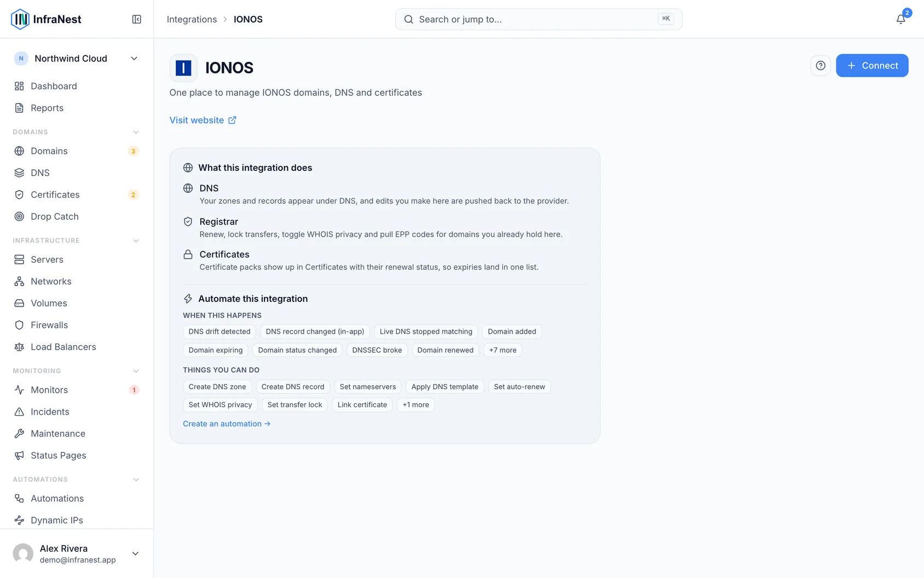
Task: Select the Set WHOIS privacy chip
Action: point(220,405)
